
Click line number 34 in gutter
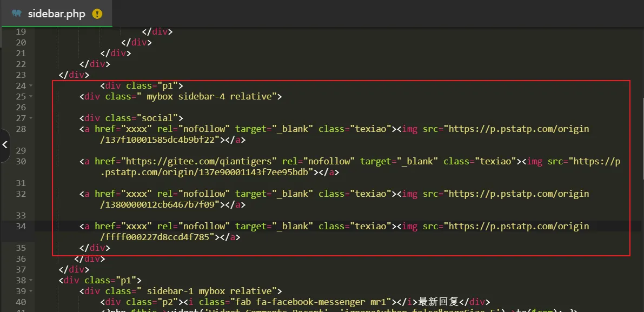point(21,226)
